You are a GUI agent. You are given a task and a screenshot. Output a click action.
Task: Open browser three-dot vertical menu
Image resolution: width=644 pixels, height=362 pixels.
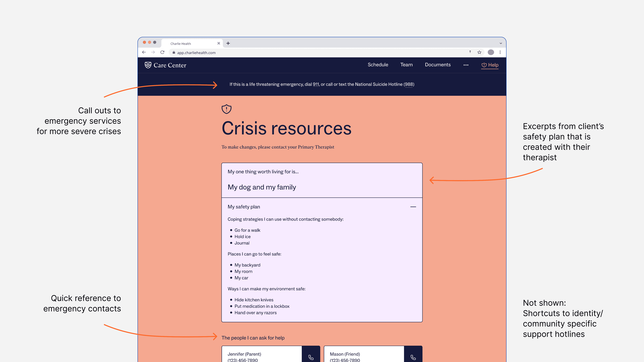(500, 52)
